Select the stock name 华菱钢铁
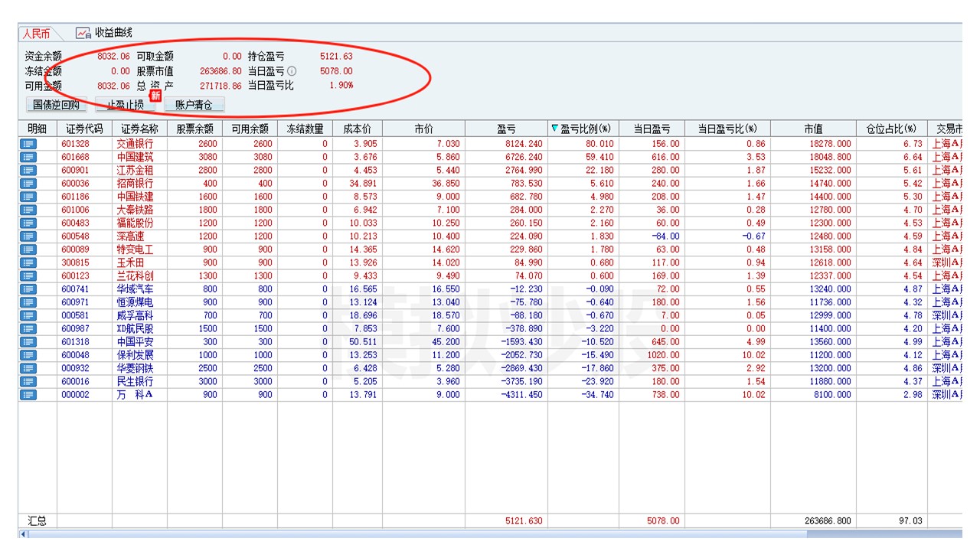Image resolution: width=980 pixels, height=551 pixels. coord(135,368)
